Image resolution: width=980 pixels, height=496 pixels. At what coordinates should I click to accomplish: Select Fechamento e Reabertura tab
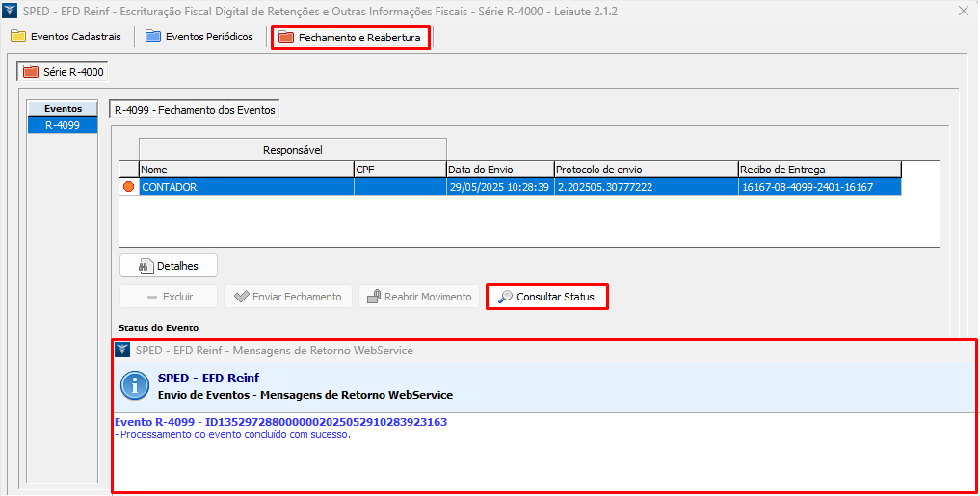[x=350, y=38]
